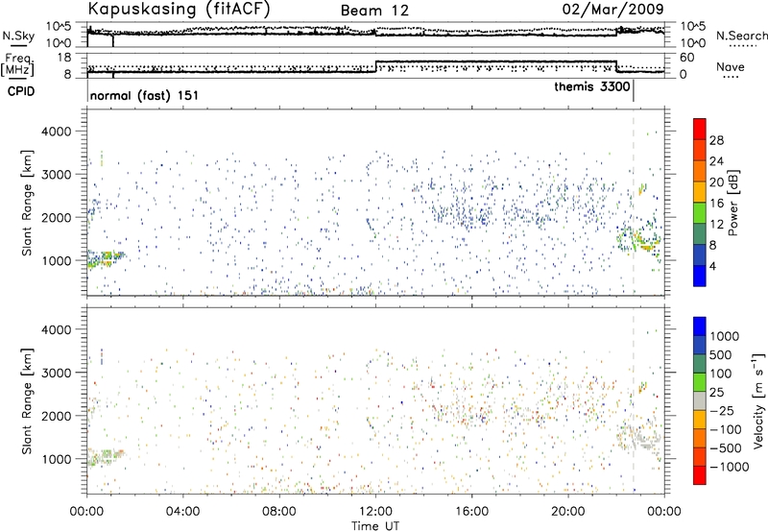
Task: Click the 'Freq. [MHz]' axis label
Action: (x=18, y=65)
